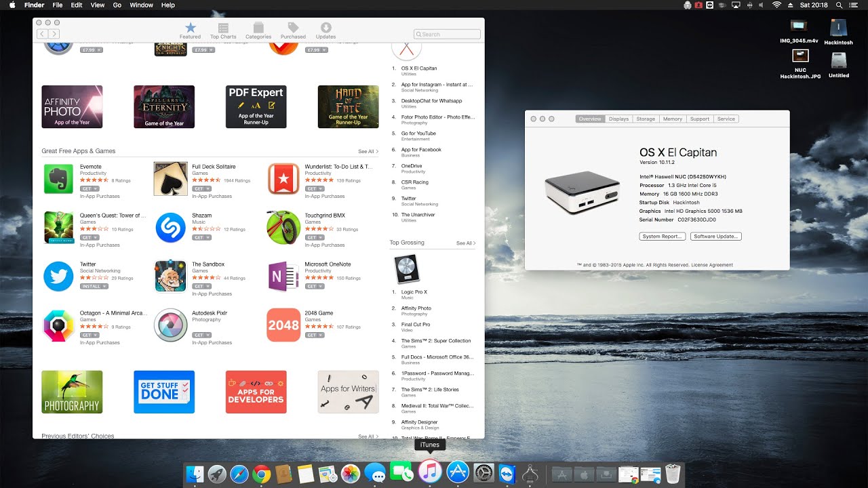Click the GET button for Octagon
This screenshot has width=868, height=488.
(86, 335)
